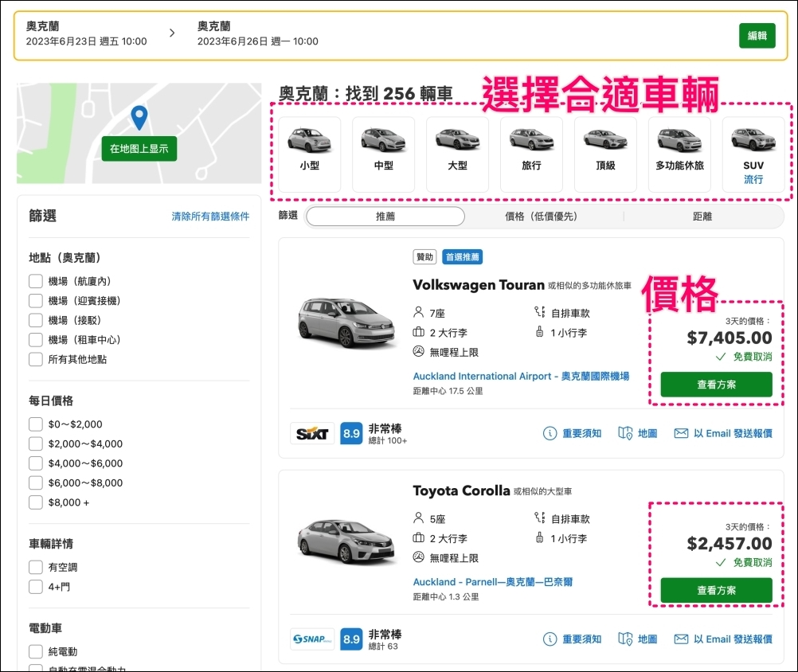Open the Auckland International Airport location link
Viewport: 798px width, 672px height.
521,376
